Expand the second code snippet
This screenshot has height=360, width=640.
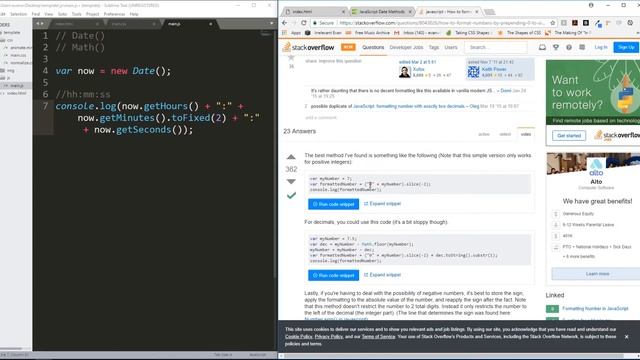click(x=382, y=275)
